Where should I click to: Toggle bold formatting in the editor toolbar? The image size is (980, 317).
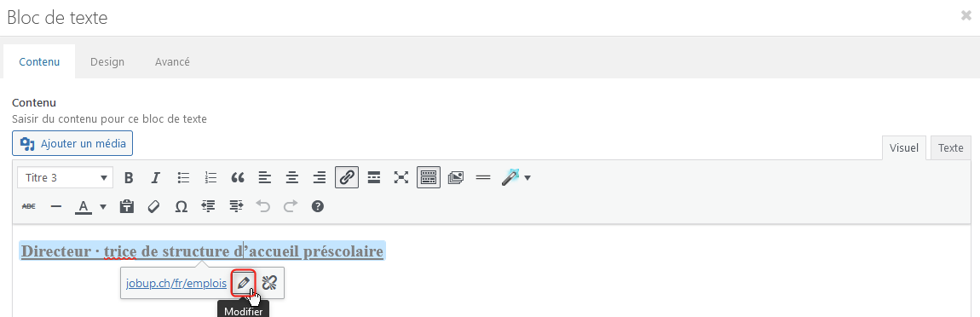[x=129, y=177]
